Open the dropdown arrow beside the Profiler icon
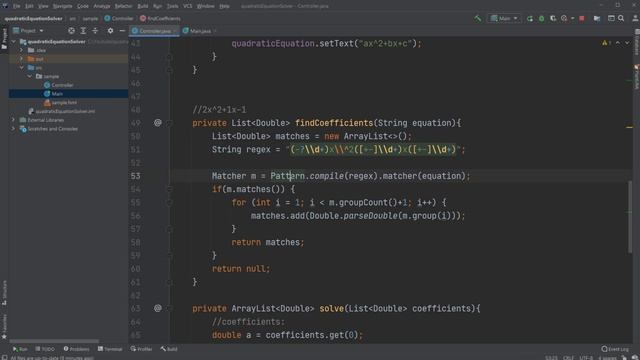 coord(572,18)
